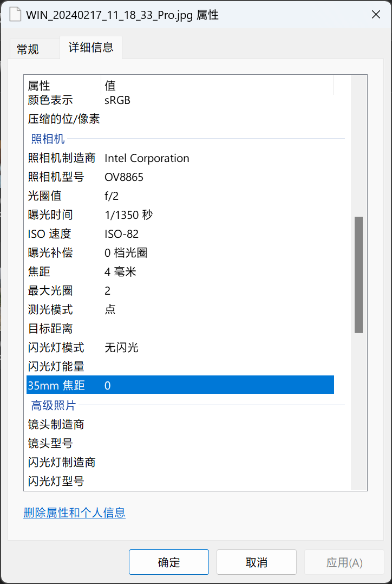Click the 取消 button
The height and width of the screenshot is (584, 392).
257,562
